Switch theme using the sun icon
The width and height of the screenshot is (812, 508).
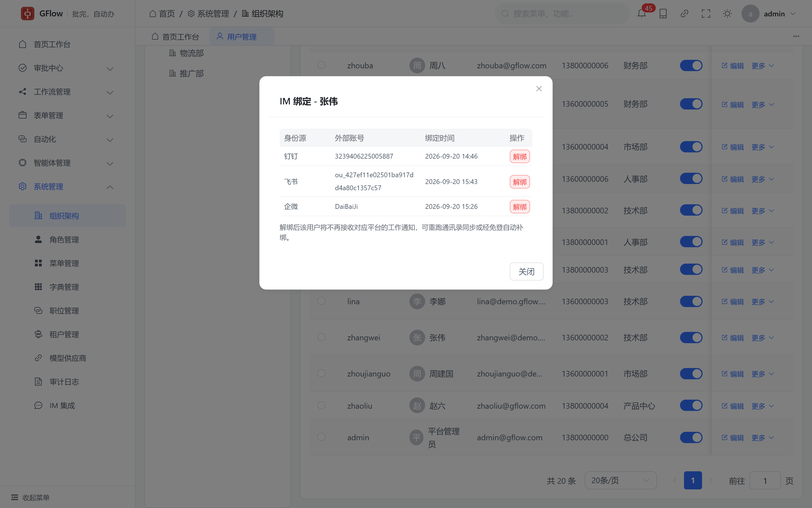point(727,14)
